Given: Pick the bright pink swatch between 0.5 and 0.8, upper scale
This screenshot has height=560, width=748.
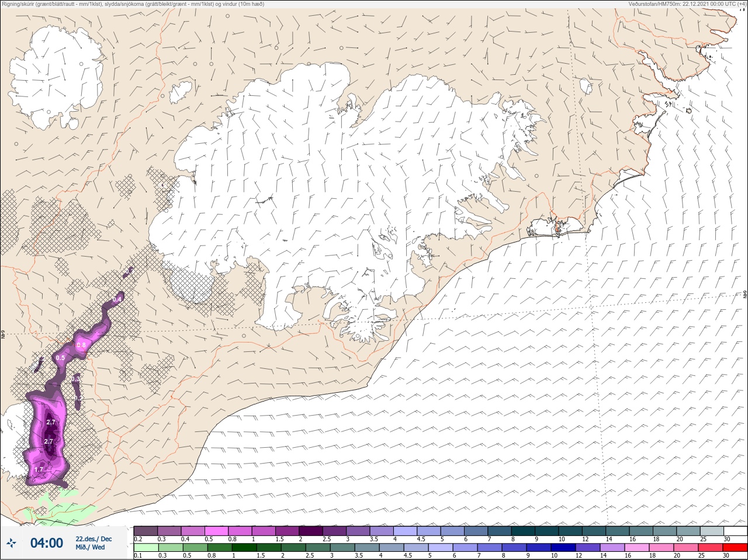Looking at the screenshot, I should 217,531.
